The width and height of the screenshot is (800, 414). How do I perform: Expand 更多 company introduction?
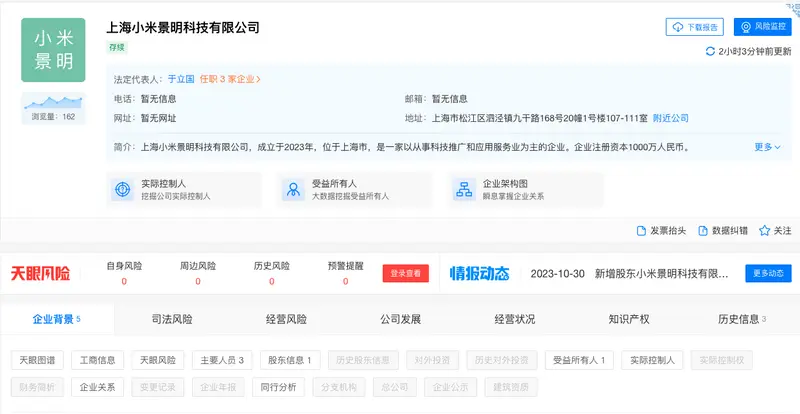point(767,147)
